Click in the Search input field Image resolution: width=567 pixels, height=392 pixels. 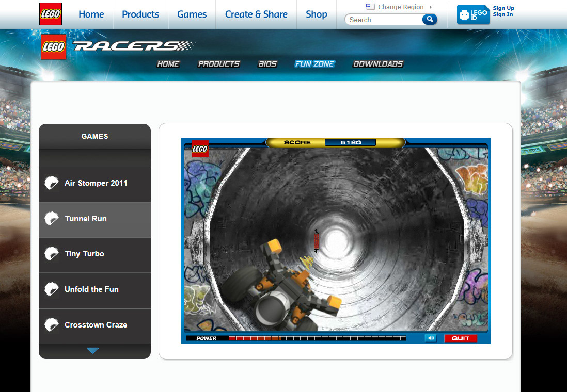pyautogui.click(x=383, y=20)
